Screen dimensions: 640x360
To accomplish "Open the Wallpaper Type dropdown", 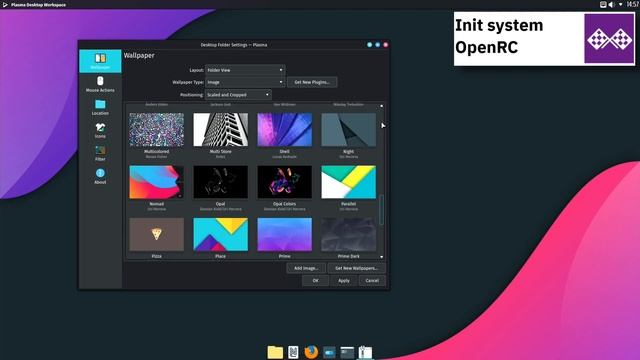I will coord(245,82).
